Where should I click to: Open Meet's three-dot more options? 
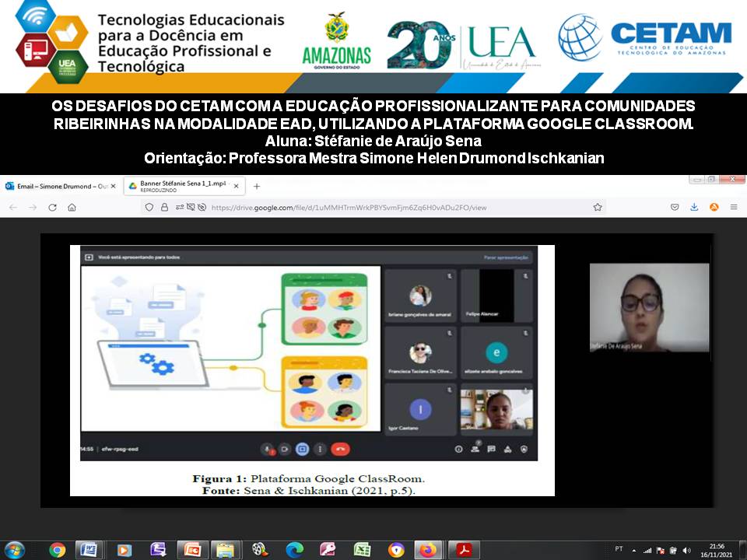(x=320, y=449)
